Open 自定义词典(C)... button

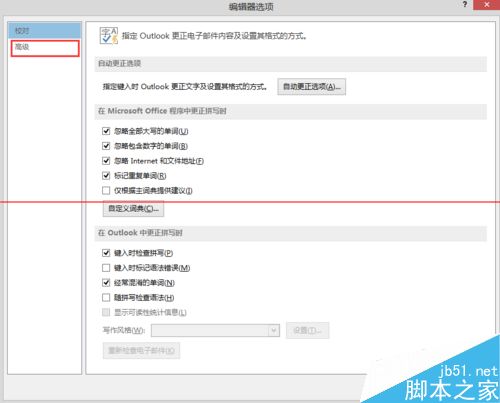coord(133,209)
